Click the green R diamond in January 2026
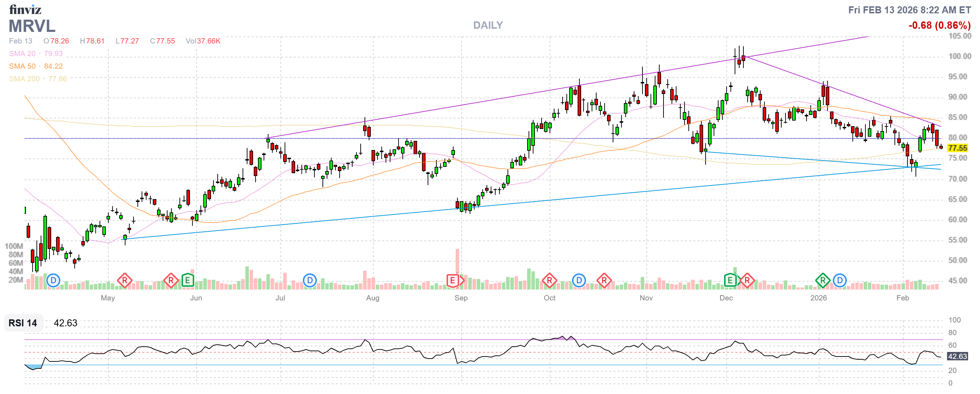 click(x=823, y=281)
